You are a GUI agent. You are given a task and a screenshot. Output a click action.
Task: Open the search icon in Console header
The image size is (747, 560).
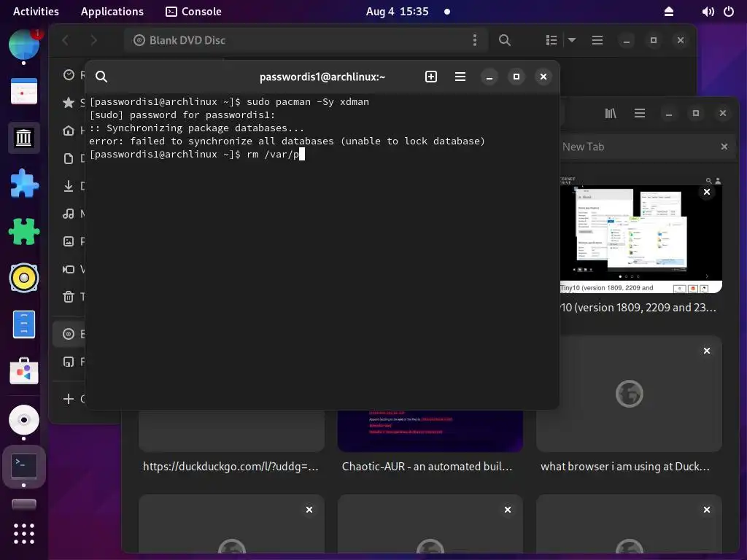pos(101,77)
